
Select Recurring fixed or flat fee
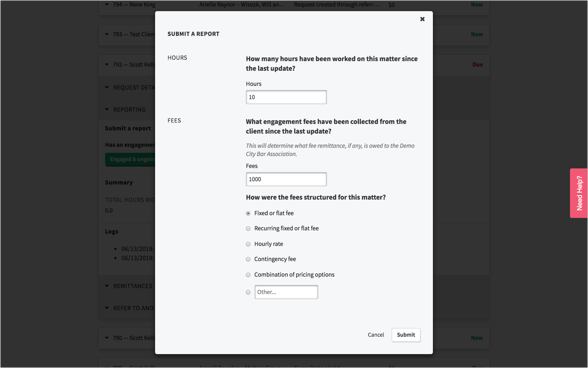point(248,229)
